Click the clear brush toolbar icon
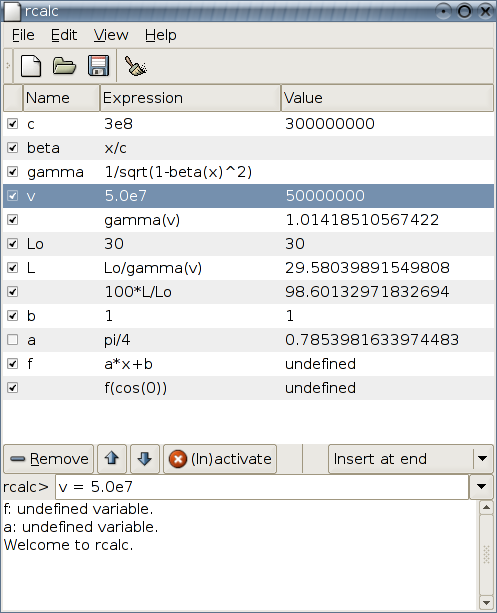The width and height of the screenshot is (497, 613). 135,66
